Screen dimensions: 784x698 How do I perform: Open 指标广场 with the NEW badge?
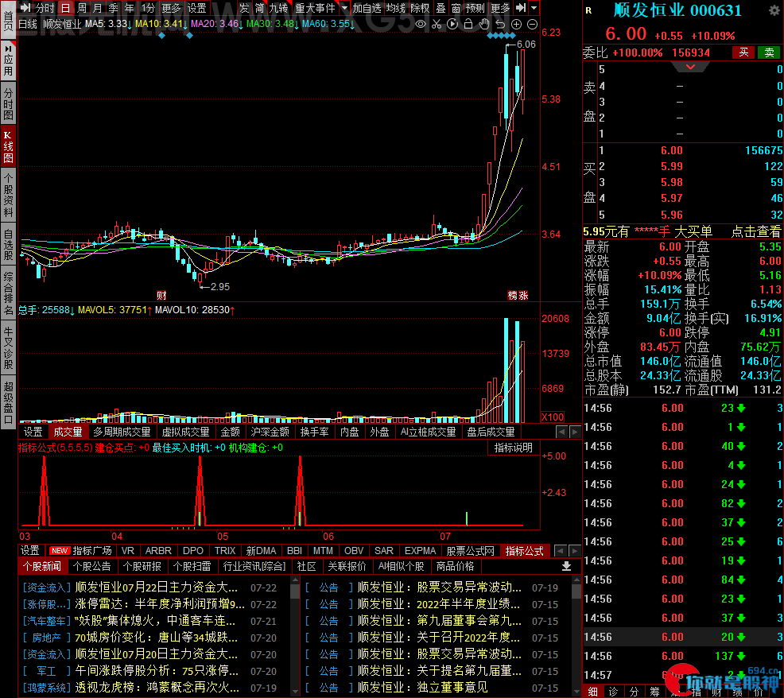point(81,551)
